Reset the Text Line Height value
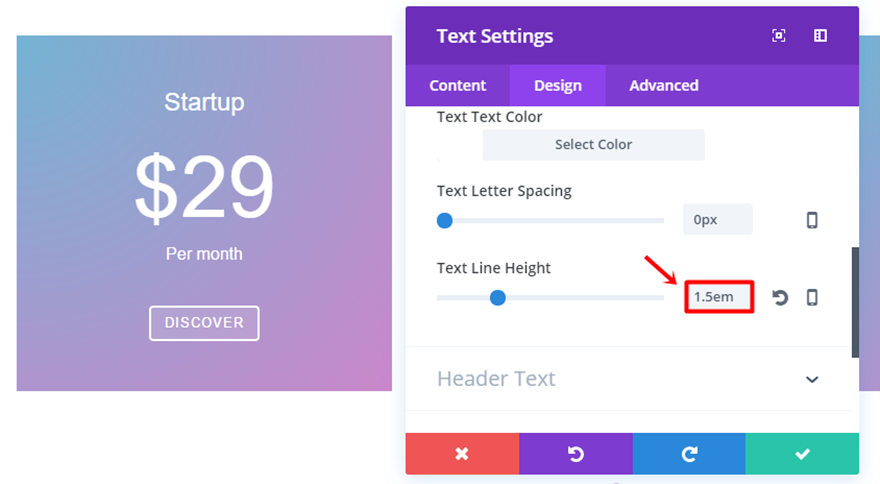Screen dimensions: 880x484 point(780,297)
